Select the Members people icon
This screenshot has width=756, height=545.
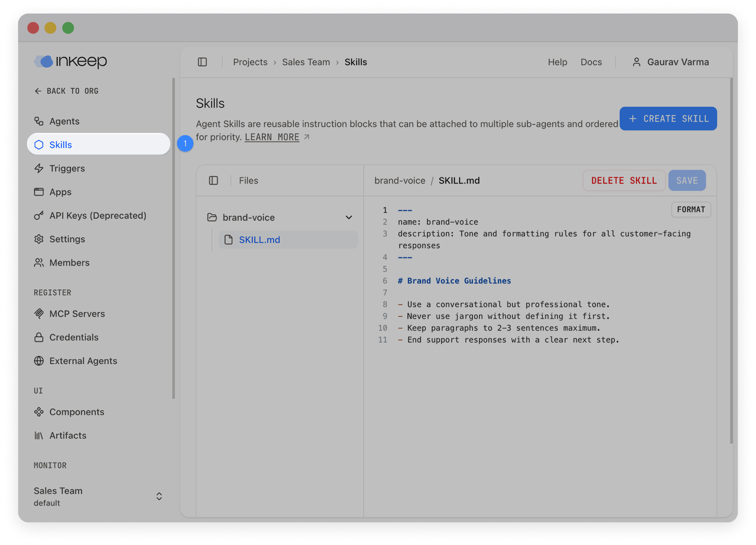[x=39, y=263]
